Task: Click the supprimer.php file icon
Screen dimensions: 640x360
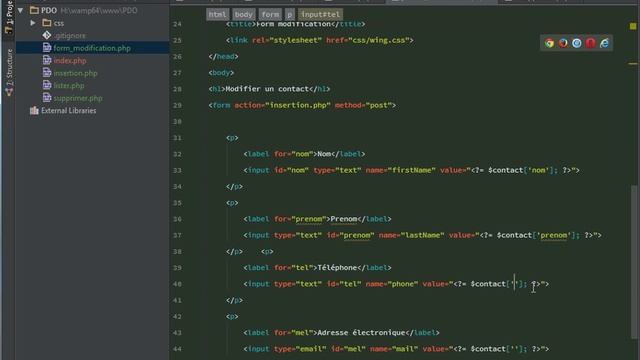Action: (x=47, y=98)
